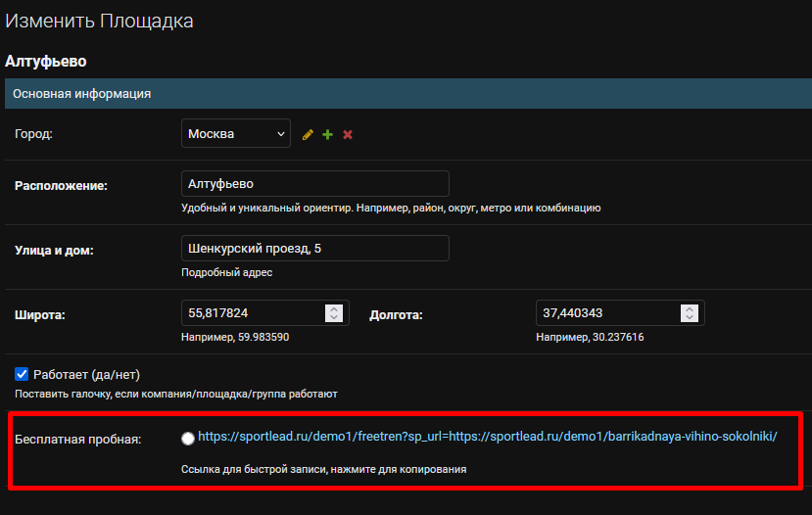Increase the Широта value with up arrow
Image resolution: width=812 pixels, height=515 pixels.
point(334,309)
